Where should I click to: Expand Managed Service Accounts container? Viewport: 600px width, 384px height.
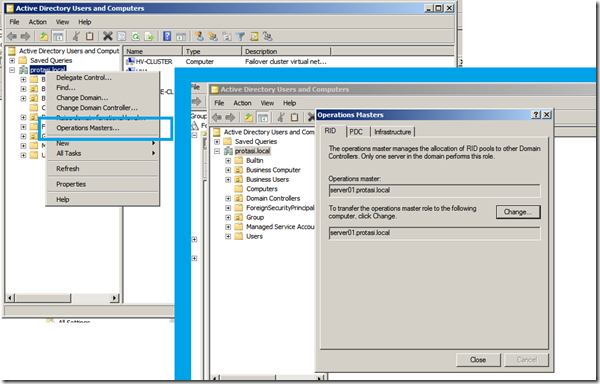pyautogui.click(x=228, y=227)
